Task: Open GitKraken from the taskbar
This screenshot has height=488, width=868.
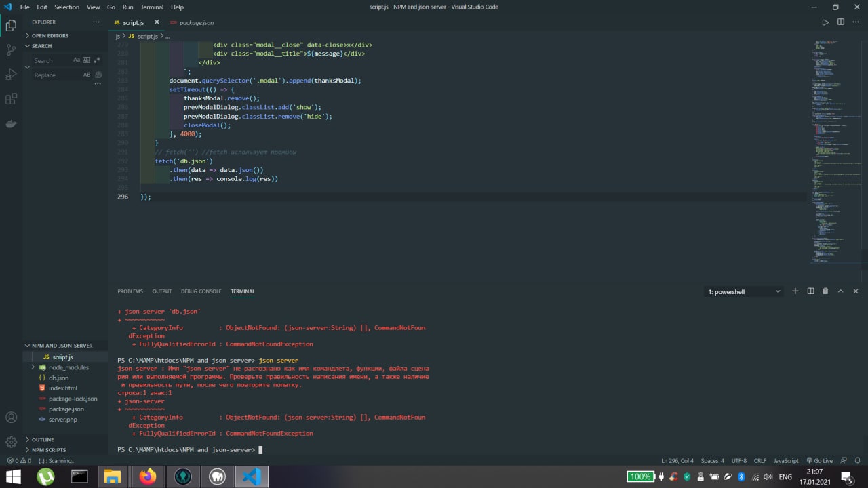Action: coord(182,476)
